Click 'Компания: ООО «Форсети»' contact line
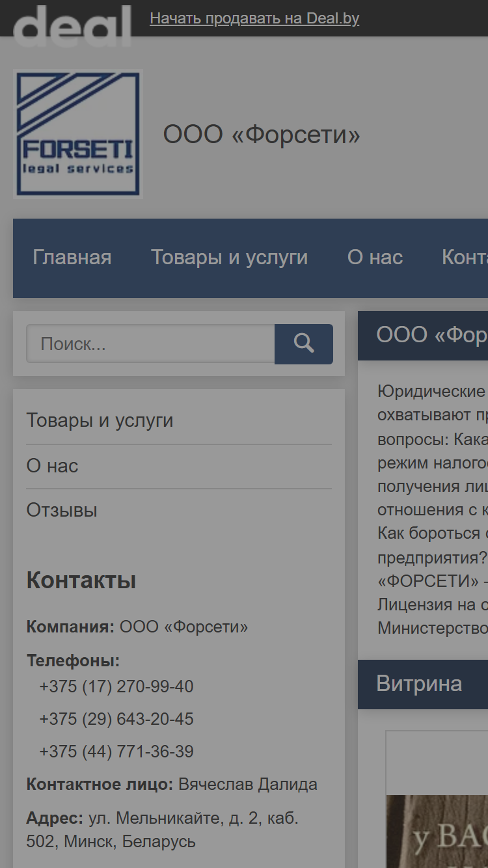The image size is (488, 868). 137,627
